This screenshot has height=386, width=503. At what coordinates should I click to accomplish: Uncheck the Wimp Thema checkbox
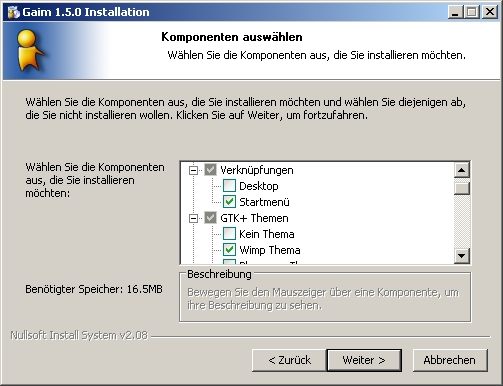click(x=229, y=250)
